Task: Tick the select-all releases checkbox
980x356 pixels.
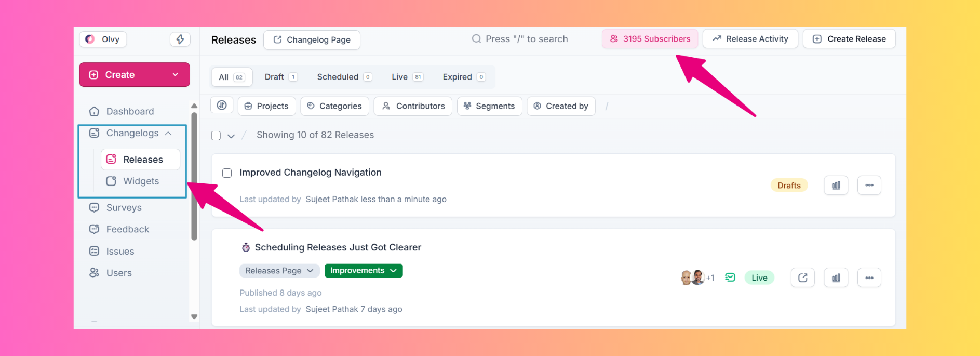Action: 216,136
